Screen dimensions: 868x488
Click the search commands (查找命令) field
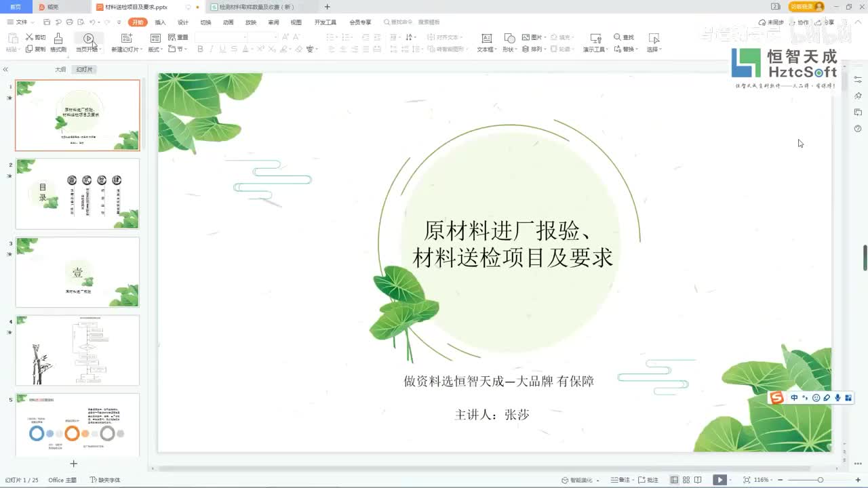point(411,22)
